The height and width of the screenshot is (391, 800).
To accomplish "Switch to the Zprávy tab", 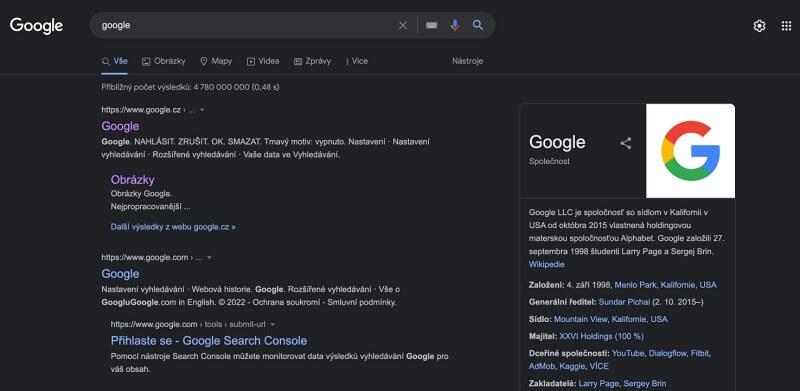I will 312,61.
